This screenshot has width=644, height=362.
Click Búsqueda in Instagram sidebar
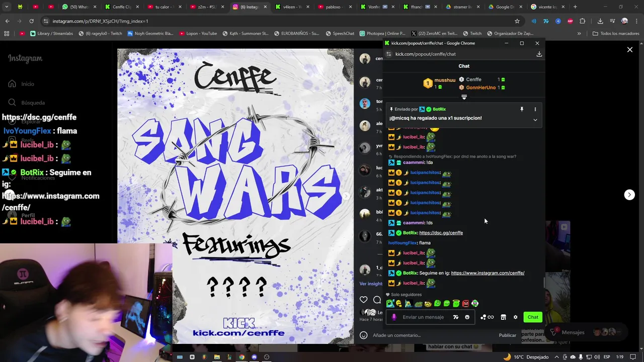33,103
